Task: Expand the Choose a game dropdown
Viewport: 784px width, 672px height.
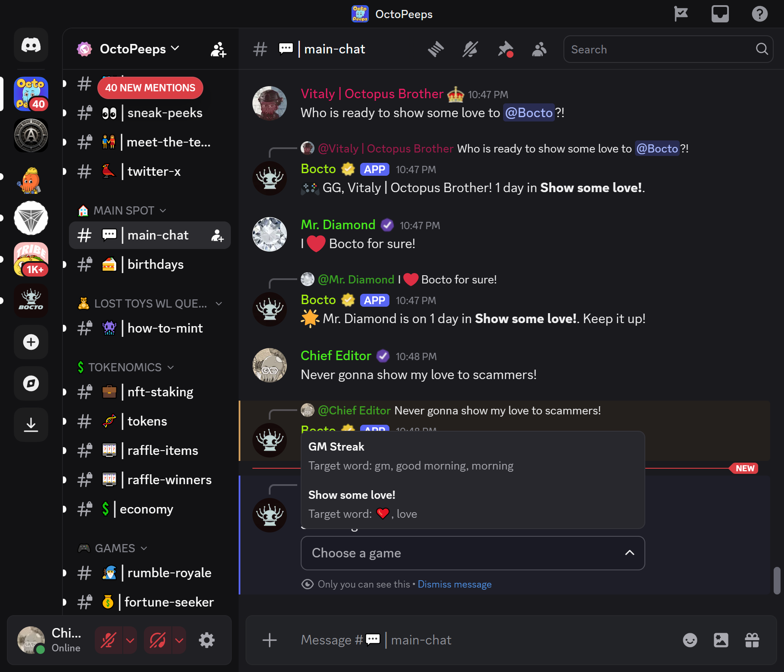Action: point(473,553)
